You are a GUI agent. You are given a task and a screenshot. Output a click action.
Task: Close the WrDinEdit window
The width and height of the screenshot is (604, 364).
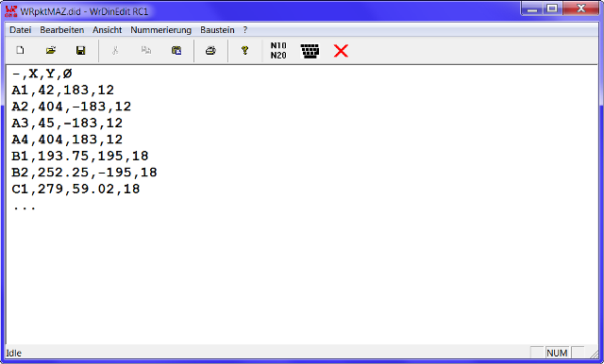[581, 8]
